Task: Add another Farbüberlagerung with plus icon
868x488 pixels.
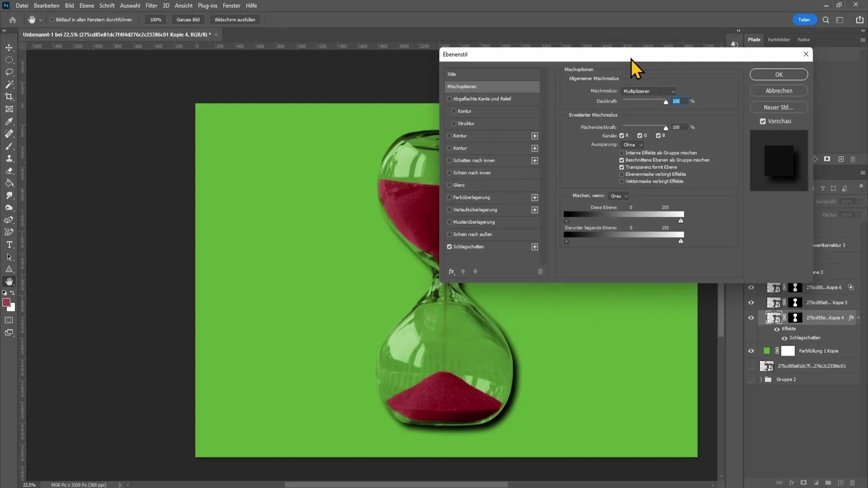Action: (535, 197)
